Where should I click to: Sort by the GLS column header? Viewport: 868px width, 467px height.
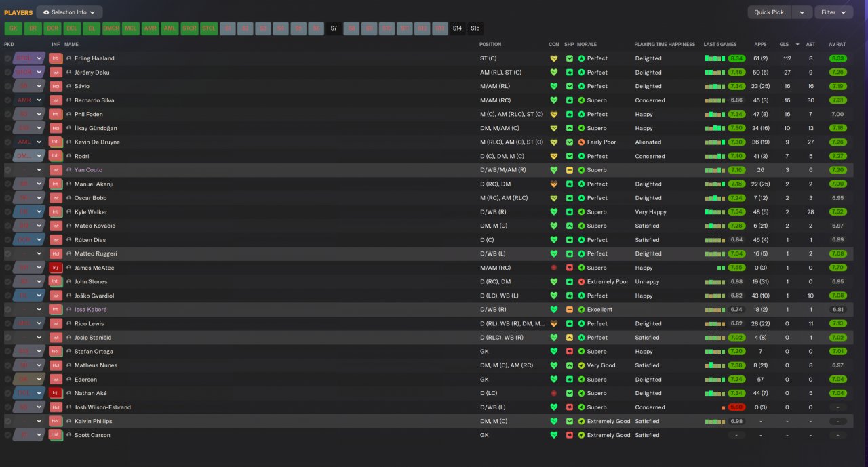coord(784,44)
